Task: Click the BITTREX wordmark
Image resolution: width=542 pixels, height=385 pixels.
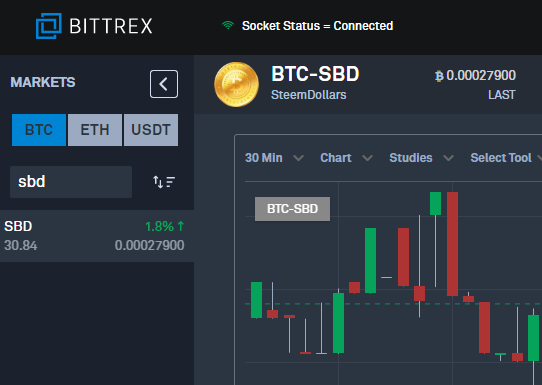Action: [111, 26]
